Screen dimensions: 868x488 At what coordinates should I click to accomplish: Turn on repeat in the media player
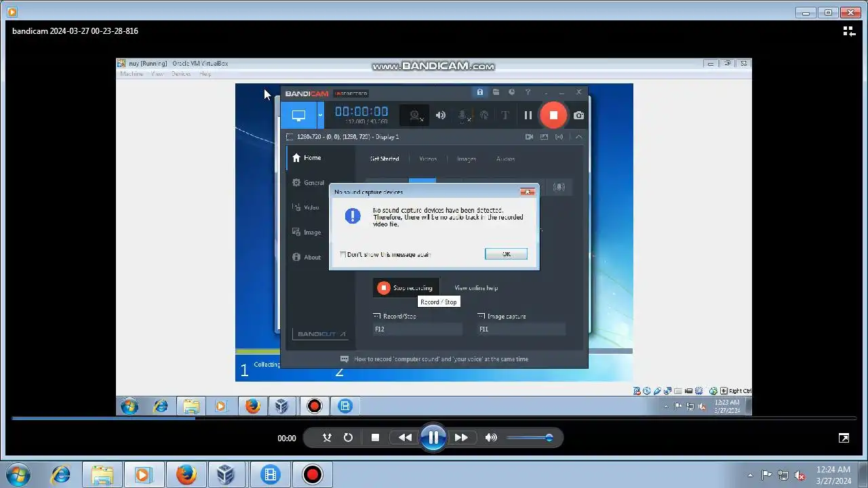(348, 438)
